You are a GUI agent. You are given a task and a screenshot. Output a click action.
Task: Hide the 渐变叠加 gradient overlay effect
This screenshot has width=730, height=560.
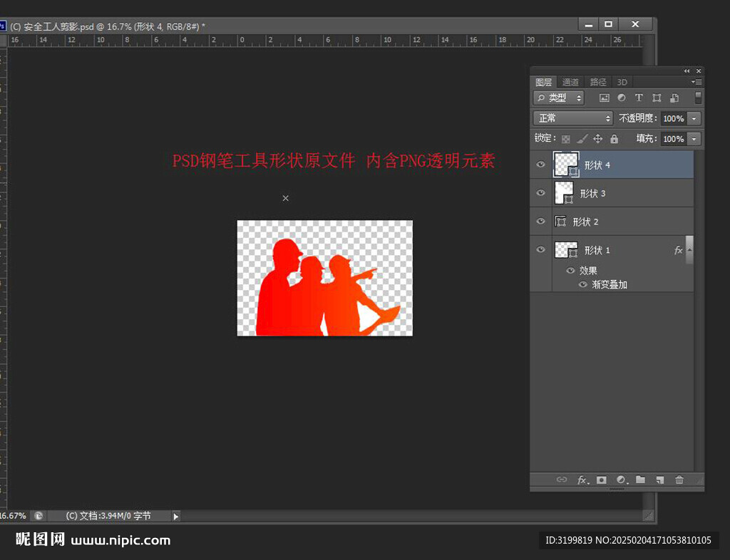[x=583, y=284]
